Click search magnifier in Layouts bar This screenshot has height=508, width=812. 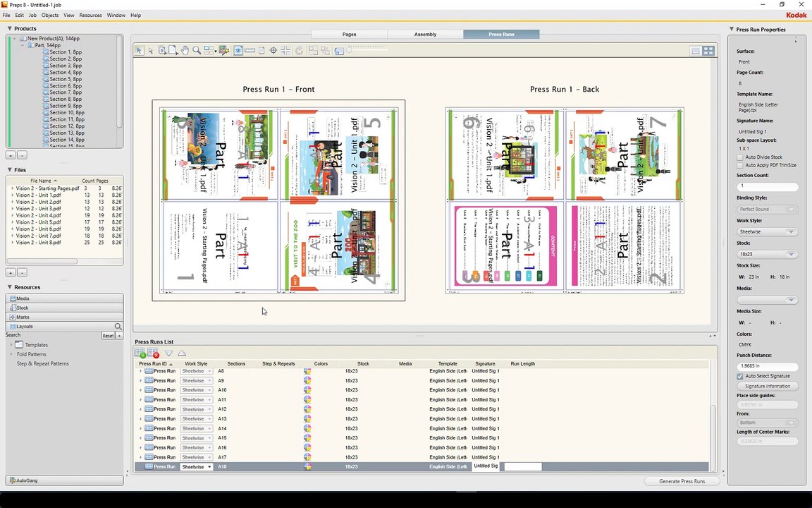click(x=118, y=327)
